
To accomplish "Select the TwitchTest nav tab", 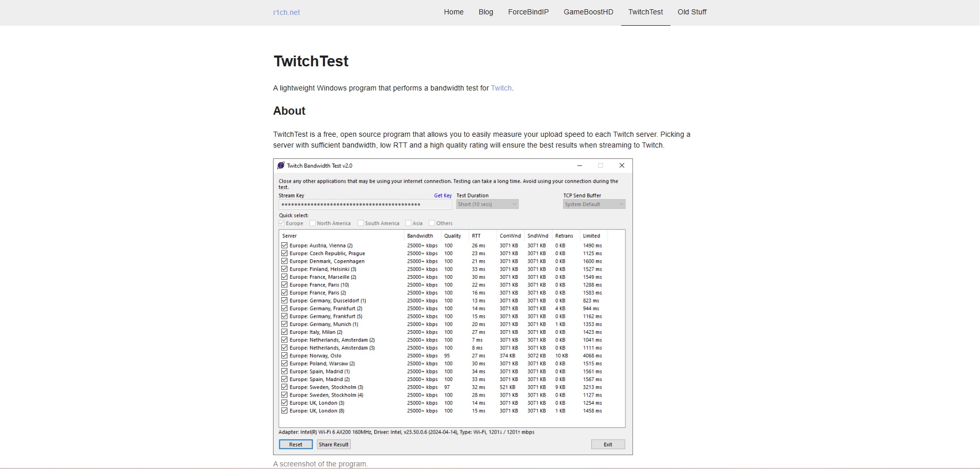I will coord(645,12).
